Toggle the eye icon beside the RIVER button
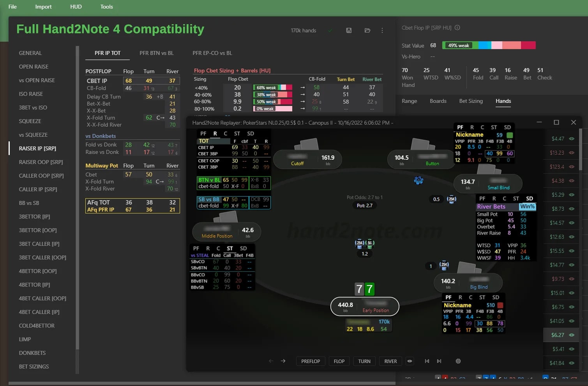588x386 pixels. (x=410, y=361)
